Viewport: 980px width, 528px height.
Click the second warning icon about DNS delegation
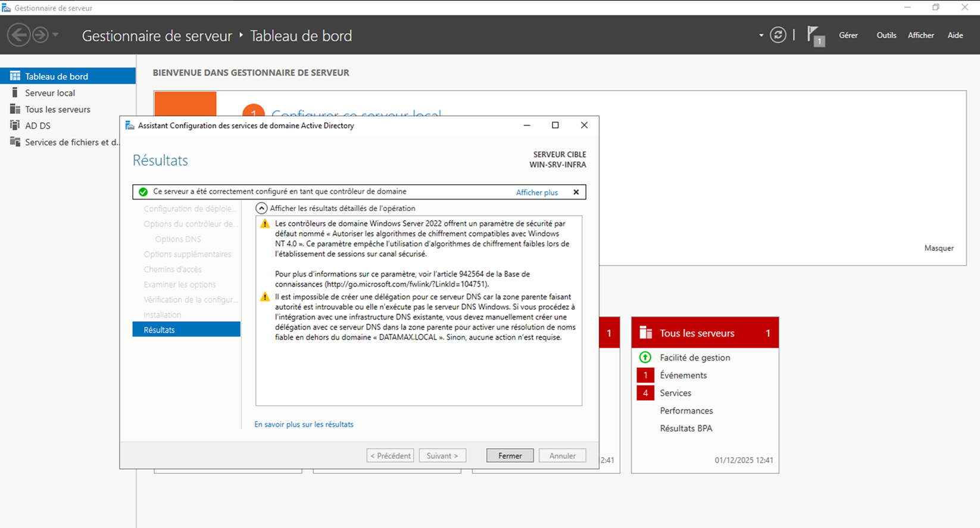point(265,297)
